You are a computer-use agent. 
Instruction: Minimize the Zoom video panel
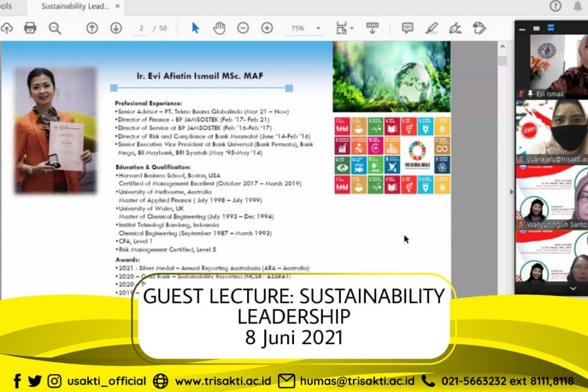point(522,29)
